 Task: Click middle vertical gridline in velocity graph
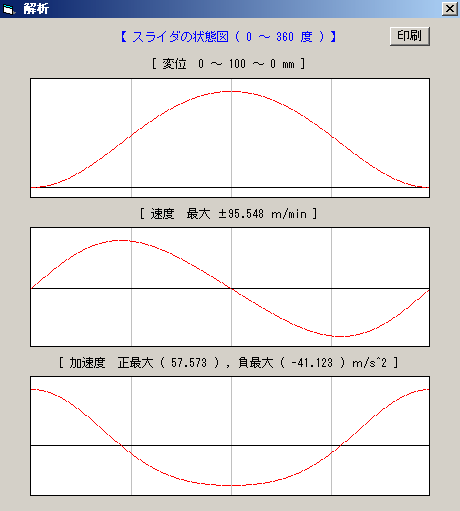coord(231,287)
